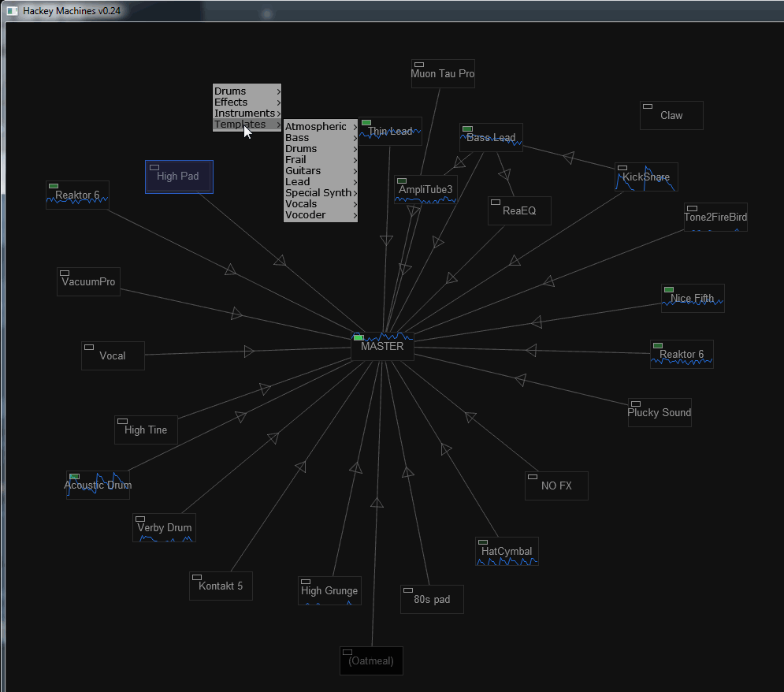Select the Kontakt 5 machine node

221,586
